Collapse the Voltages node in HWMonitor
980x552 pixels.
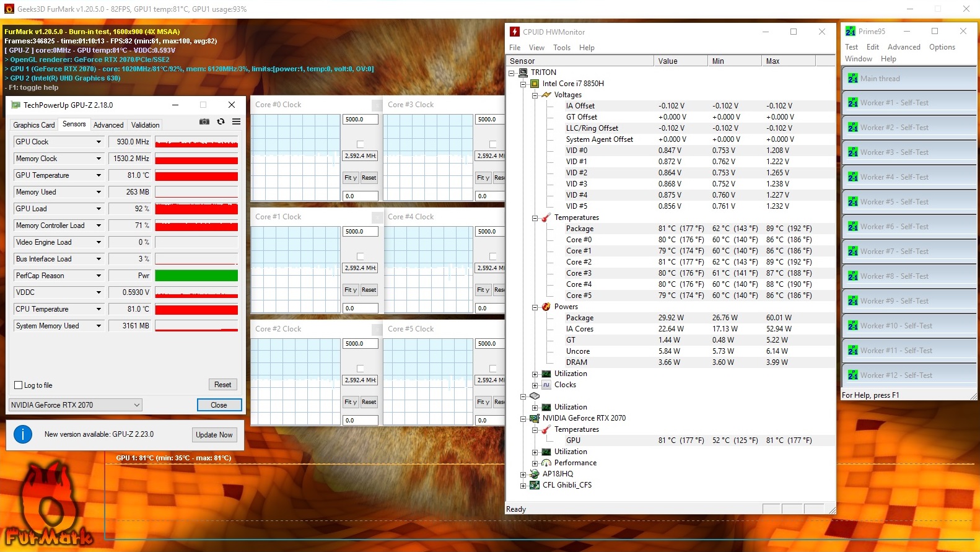535,95
